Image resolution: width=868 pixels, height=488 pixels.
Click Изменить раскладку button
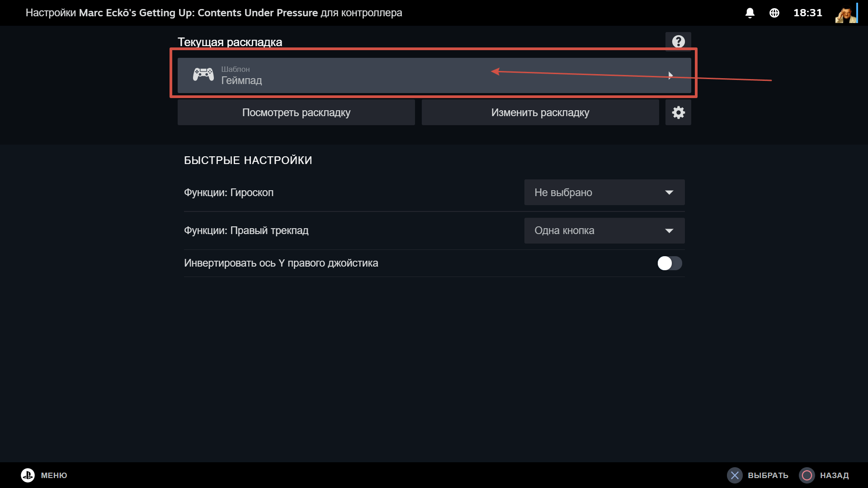[x=540, y=113]
